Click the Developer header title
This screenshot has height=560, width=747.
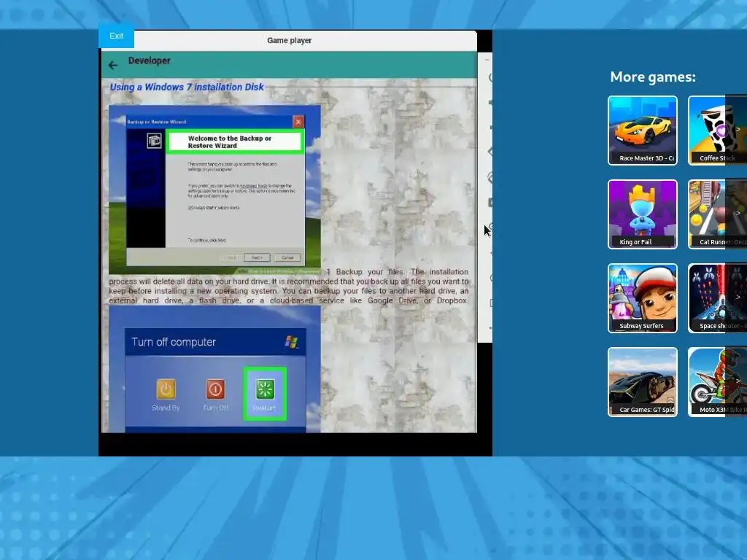coord(149,61)
